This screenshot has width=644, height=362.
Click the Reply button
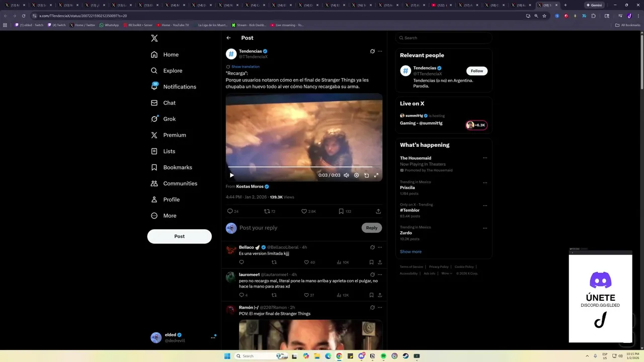372,228
